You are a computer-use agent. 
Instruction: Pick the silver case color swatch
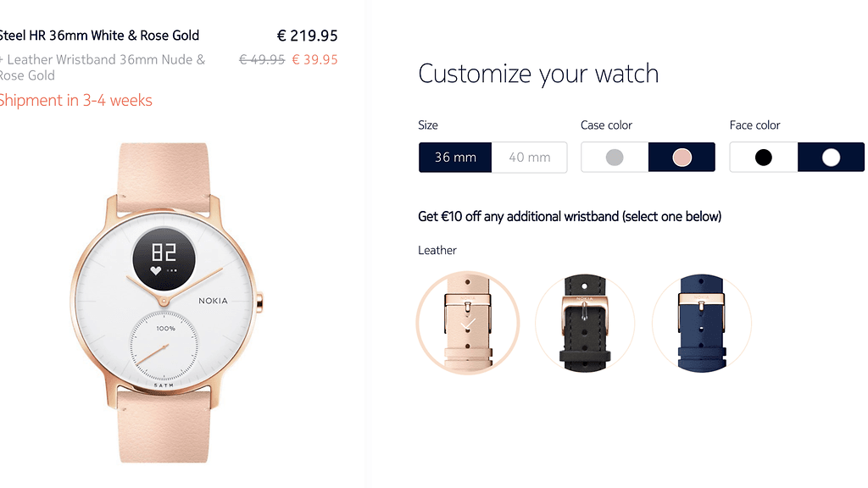coord(615,157)
